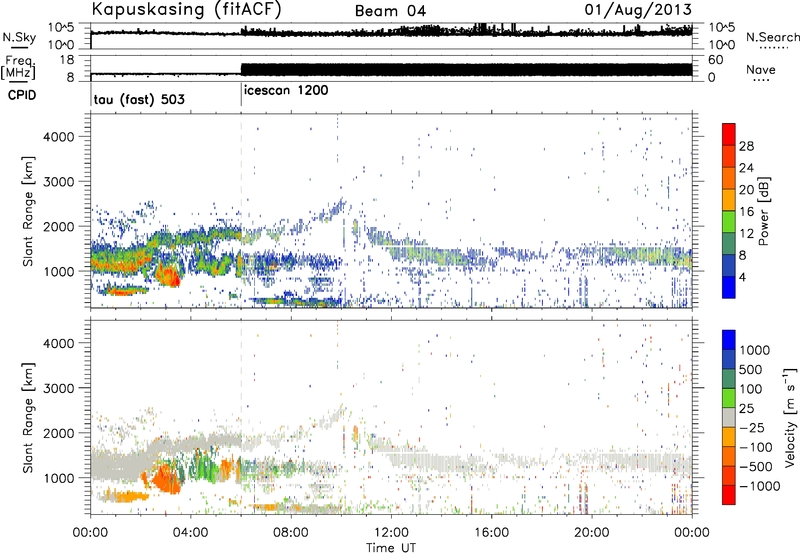
Task: Click the 'tau (fast) 503' mode label
Action: tap(139, 99)
